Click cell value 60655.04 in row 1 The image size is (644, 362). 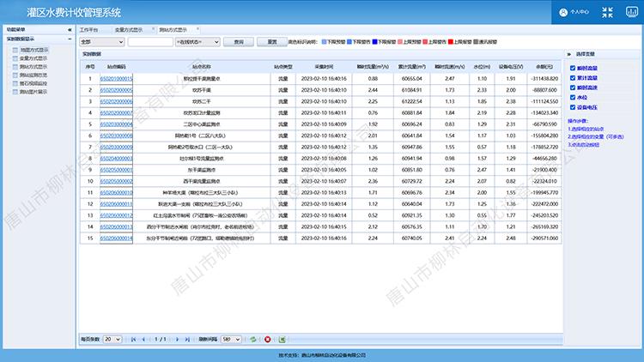(412, 79)
